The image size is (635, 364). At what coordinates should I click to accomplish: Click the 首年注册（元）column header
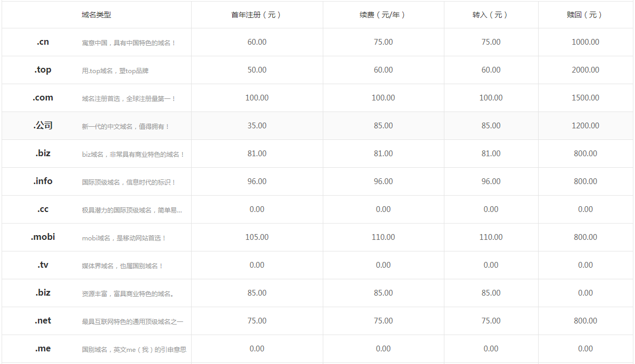(257, 15)
